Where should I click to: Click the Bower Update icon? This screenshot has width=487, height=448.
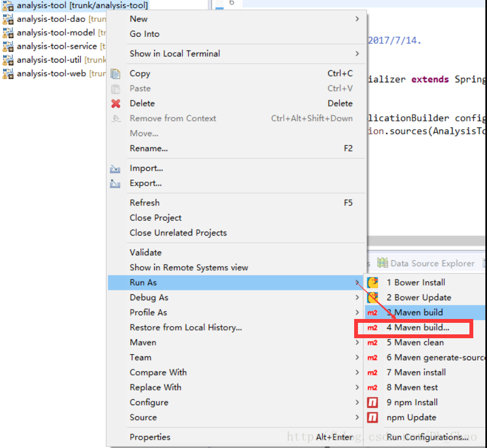(372, 298)
